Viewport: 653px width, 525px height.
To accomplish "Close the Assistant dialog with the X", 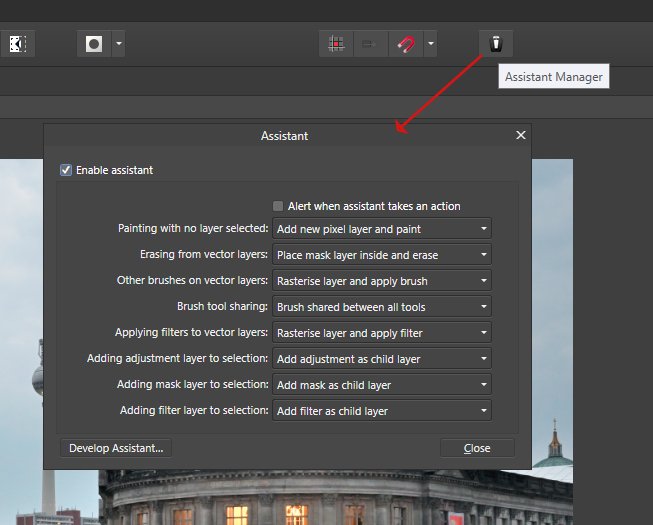I will point(521,135).
